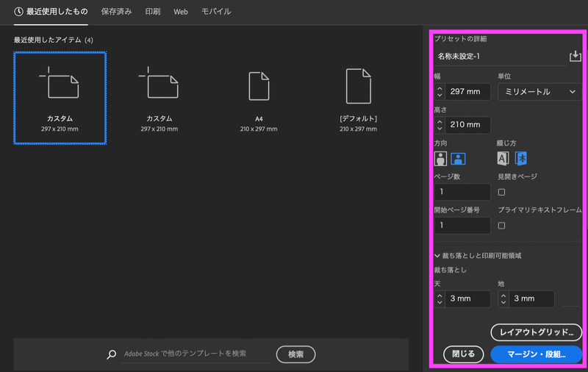
Task: Click the ページ数 input field
Action: point(462,192)
